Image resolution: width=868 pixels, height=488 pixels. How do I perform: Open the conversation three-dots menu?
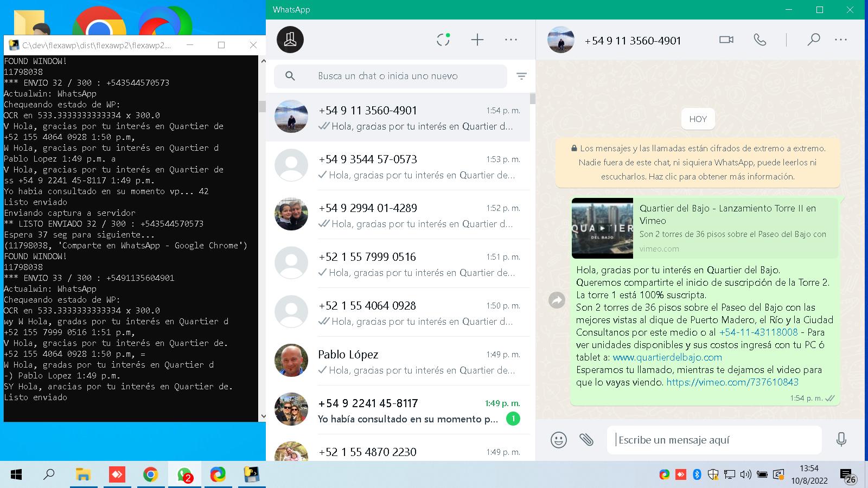tap(841, 40)
